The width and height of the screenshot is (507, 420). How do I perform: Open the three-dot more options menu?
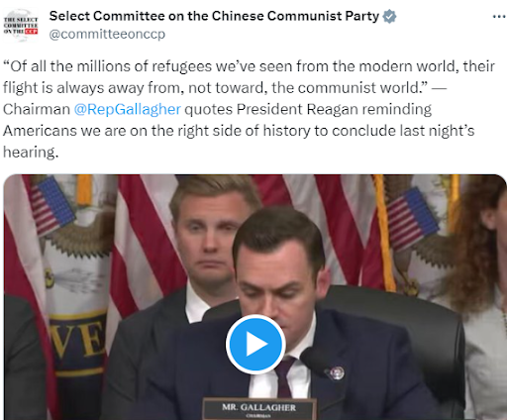tap(499, 16)
